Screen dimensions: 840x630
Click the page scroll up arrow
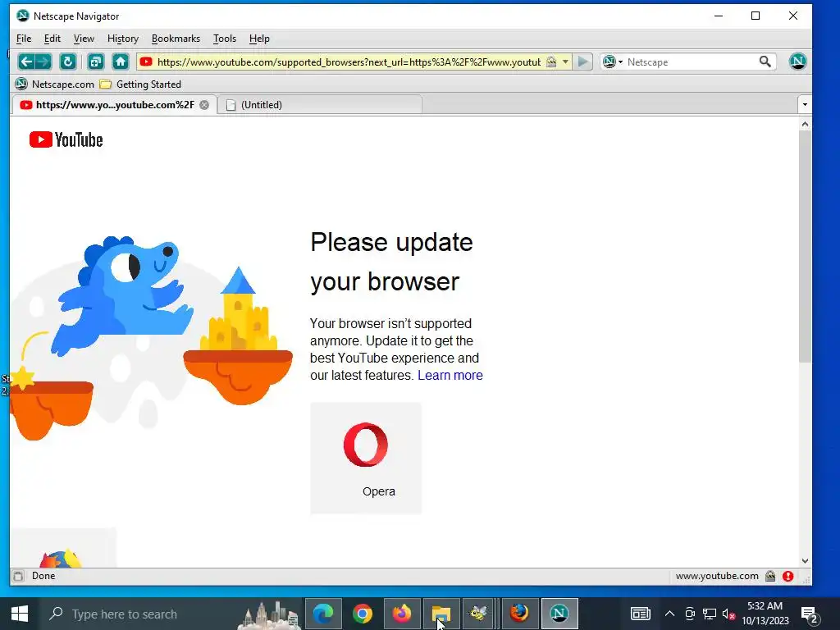[x=805, y=125]
